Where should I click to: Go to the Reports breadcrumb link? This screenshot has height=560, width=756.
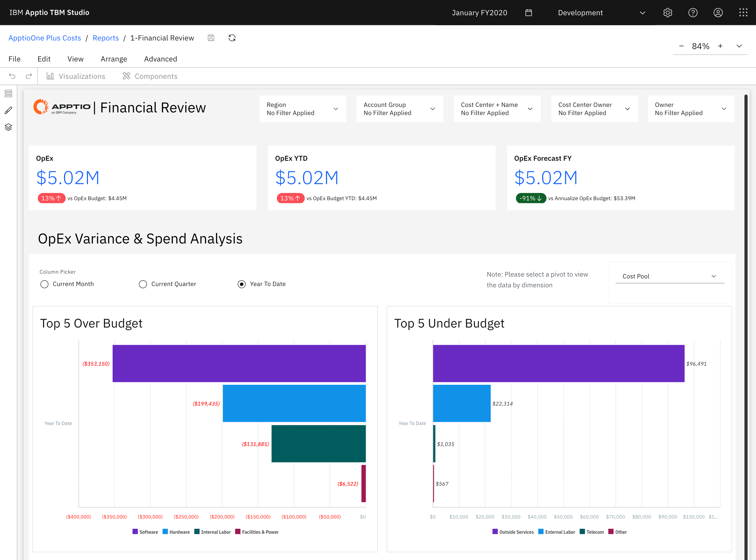(106, 38)
